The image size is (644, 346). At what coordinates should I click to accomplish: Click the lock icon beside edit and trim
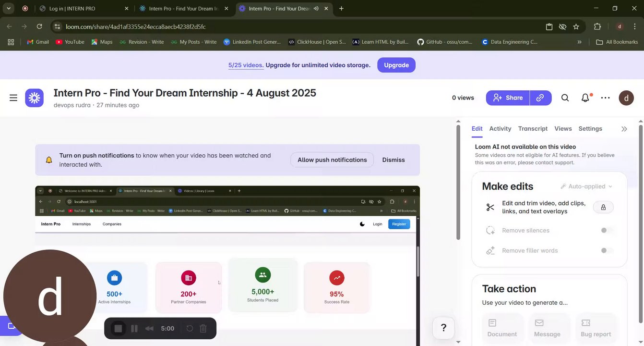[603, 207]
